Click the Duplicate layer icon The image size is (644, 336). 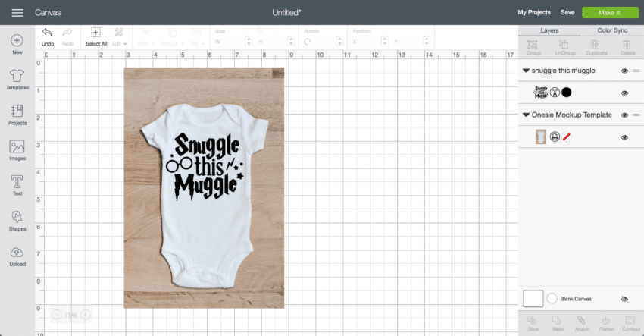click(596, 47)
